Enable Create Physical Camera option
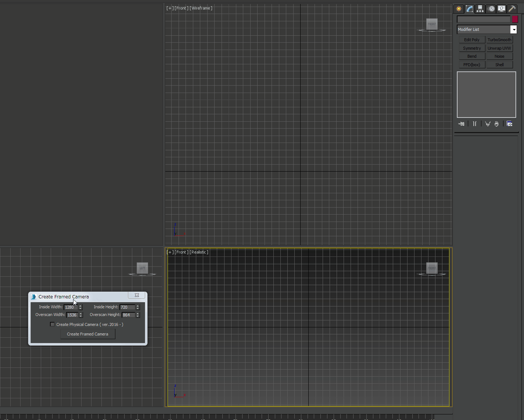This screenshot has height=420, width=524. click(x=53, y=324)
